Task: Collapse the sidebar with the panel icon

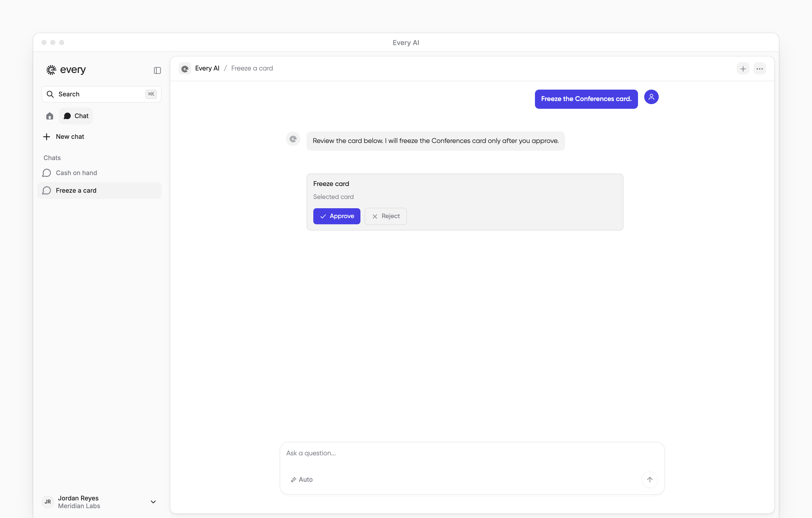Action: pyautogui.click(x=157, y=70)
